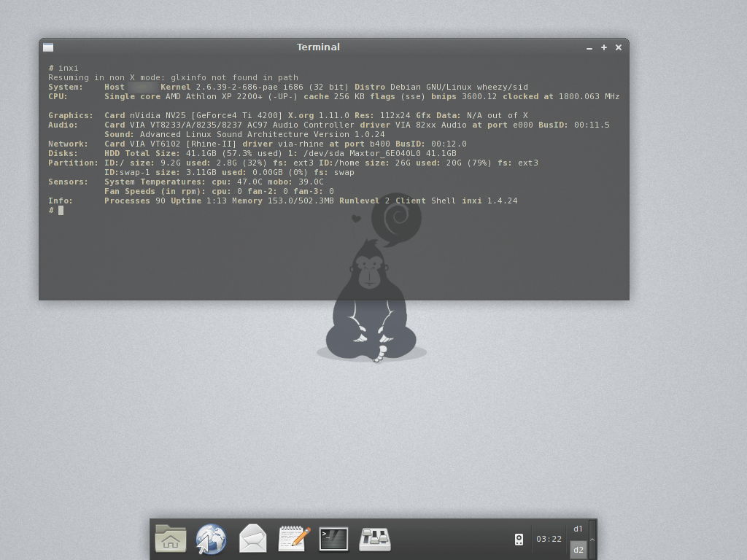Screen dimensions: 747x560
Task: Toggle maximize on the Terminal window
Action: point(603,47)
